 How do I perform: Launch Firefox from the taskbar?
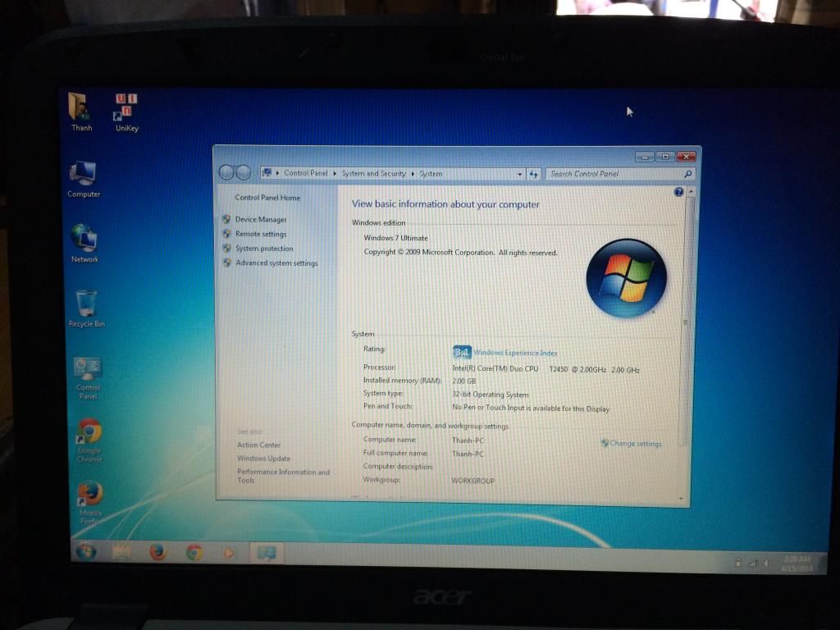click(x=157, y=552)
